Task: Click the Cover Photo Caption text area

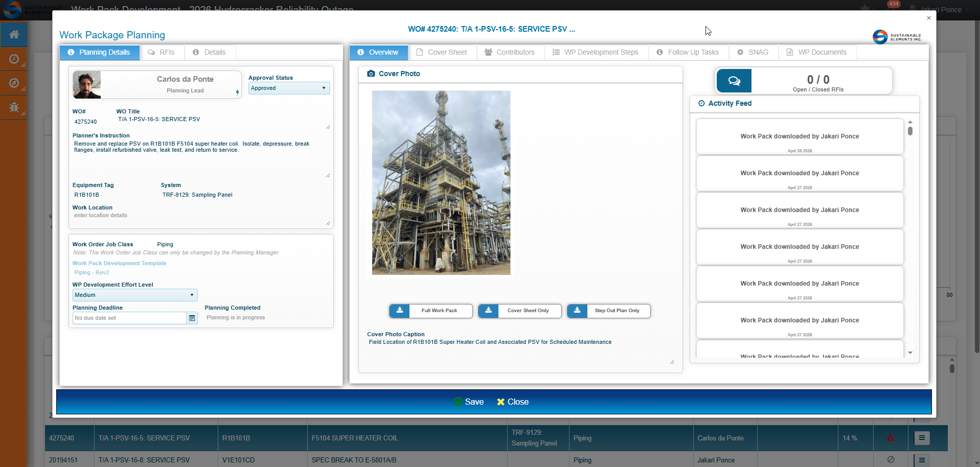Action: [x=520, y=352]
